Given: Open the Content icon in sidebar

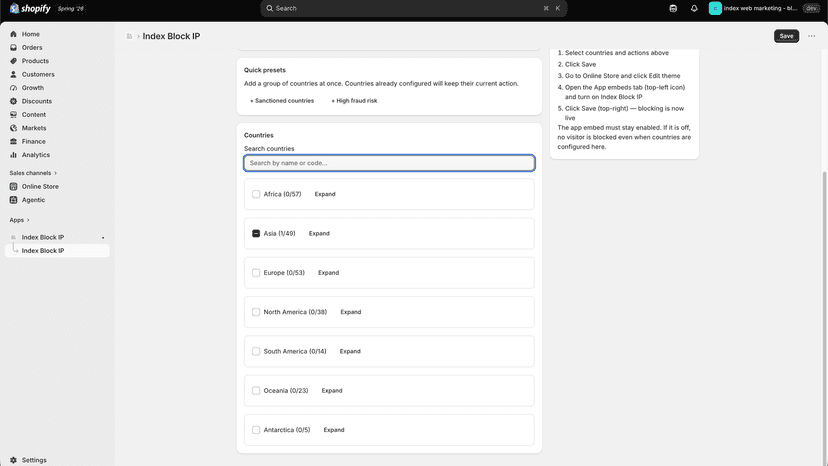Looking at the screenshot, I should [x=14, y=115].
